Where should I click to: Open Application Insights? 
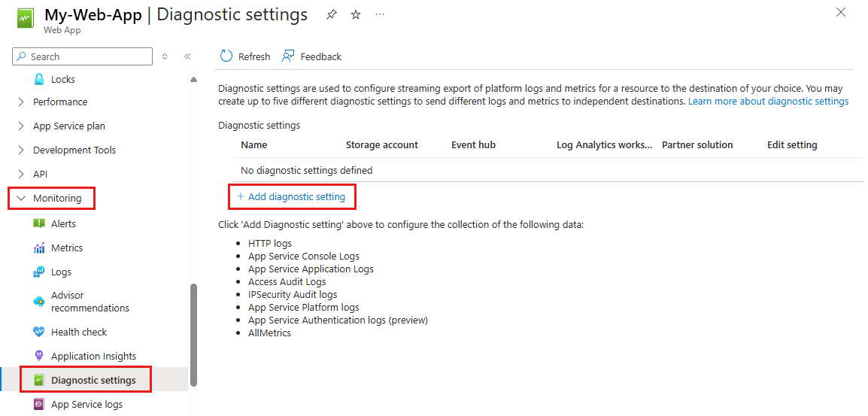pos(94,356)
